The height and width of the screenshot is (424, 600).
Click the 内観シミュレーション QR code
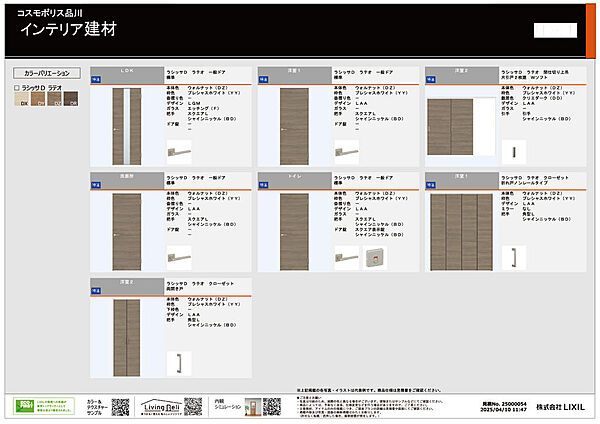pyautogui.click(x=272, y=407)
